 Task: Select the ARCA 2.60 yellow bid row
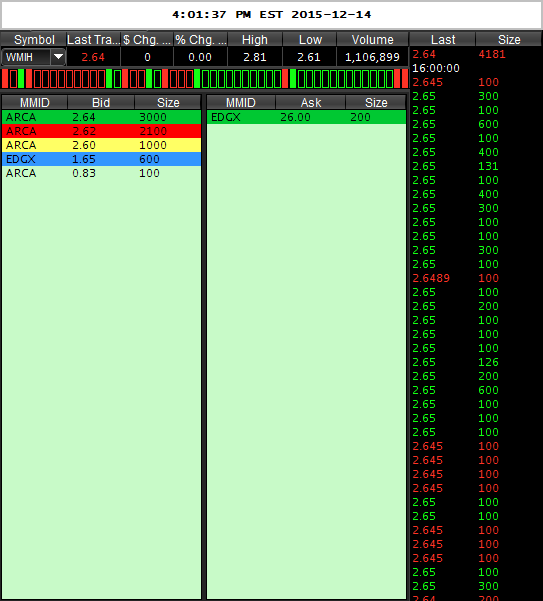coord(102,145)
